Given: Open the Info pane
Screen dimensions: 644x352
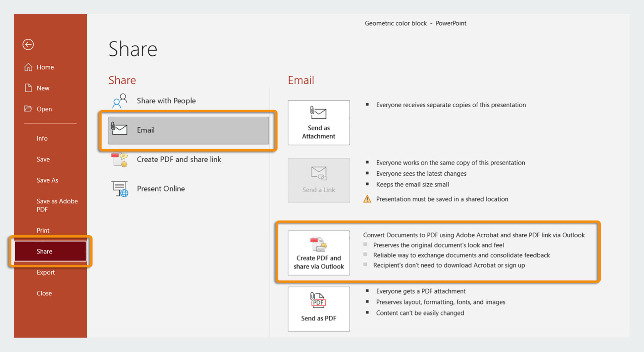Looking at the screenshot, I should click(x=42, y=138).
